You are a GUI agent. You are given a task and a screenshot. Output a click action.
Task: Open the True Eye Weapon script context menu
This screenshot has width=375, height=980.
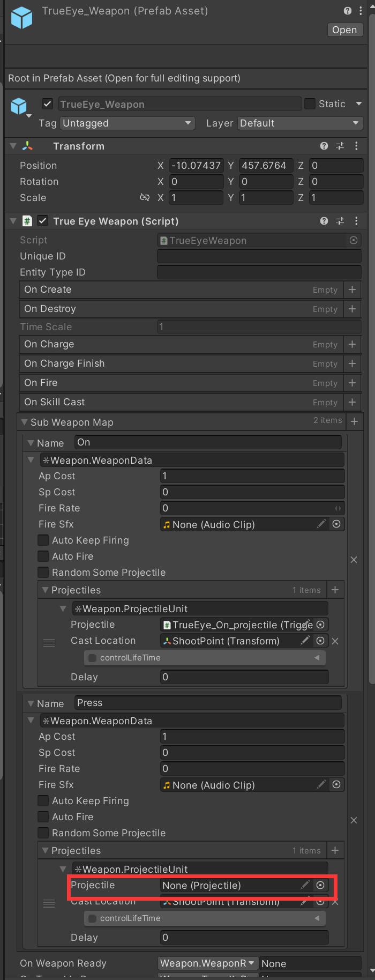[x=357, y=221]
